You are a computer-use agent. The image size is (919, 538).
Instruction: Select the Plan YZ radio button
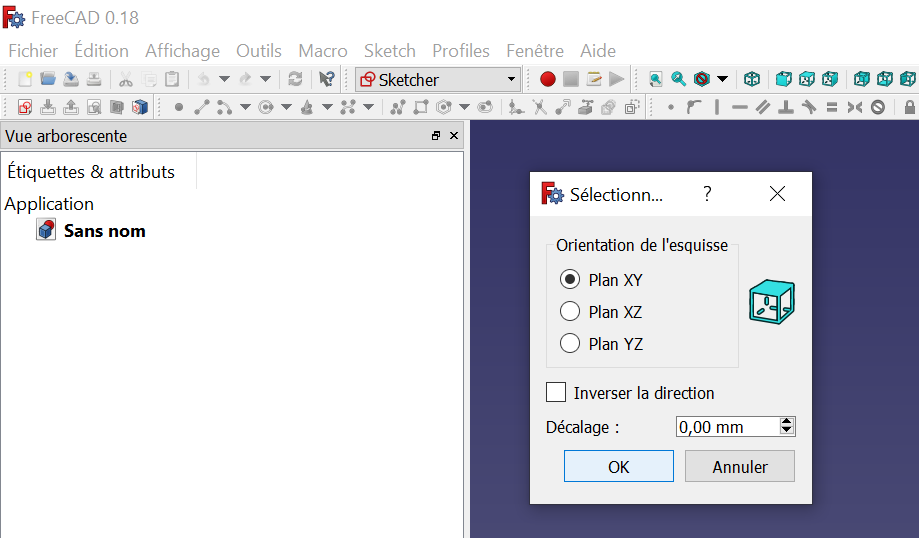coord(570,343)
